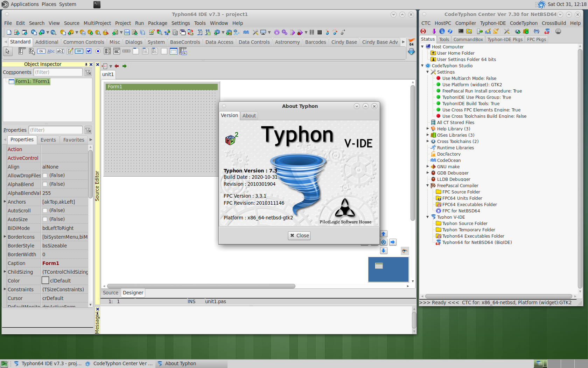Click the purple down arrow in CodeTyphon Center
588x368 pixels.
tap(434, 32)
